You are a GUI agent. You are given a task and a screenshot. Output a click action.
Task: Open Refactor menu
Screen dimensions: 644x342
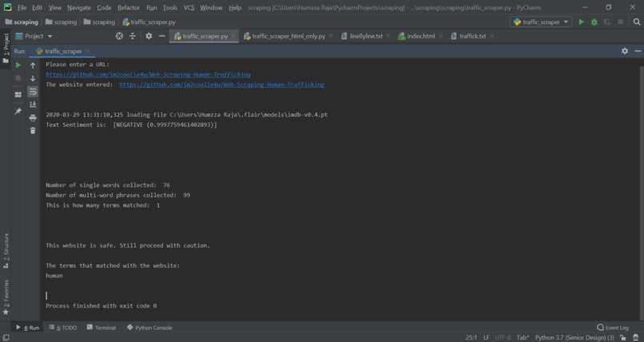click(129, 7)
